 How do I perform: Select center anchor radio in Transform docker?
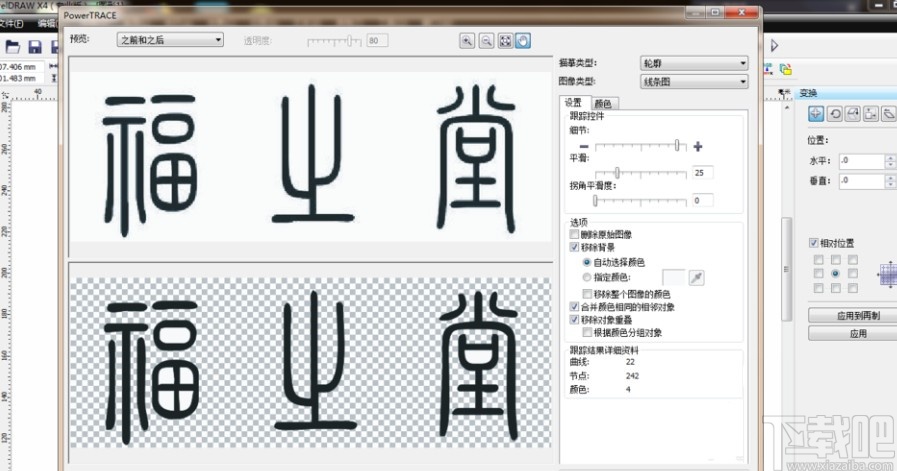point(835,274)
